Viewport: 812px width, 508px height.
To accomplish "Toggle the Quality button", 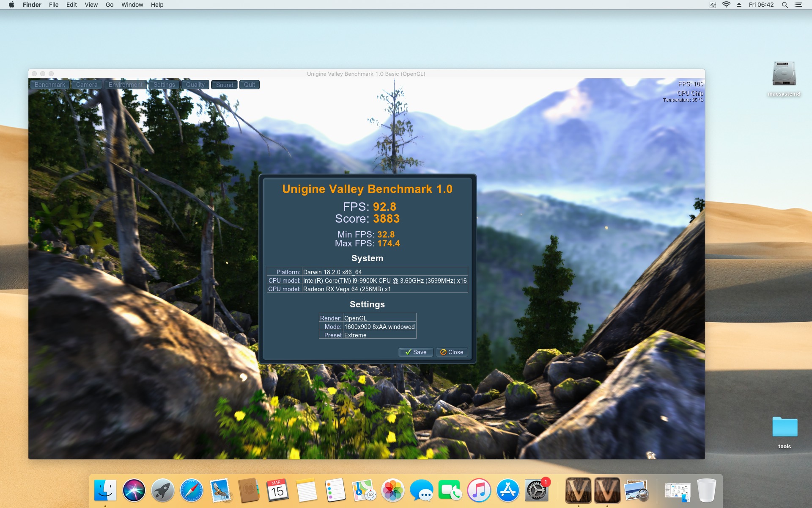I will click(195, 85).
